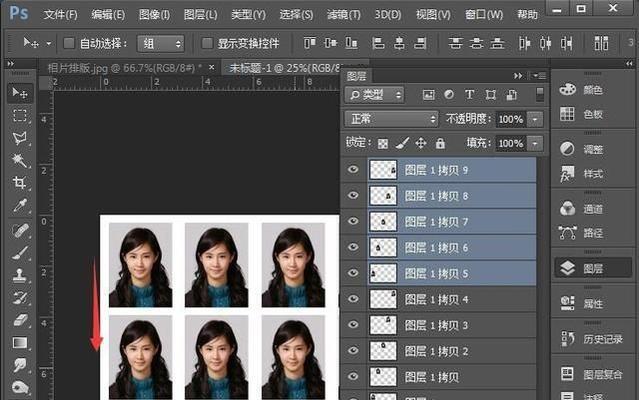Open the 文件(F) menu

click(x=60, y=15)
